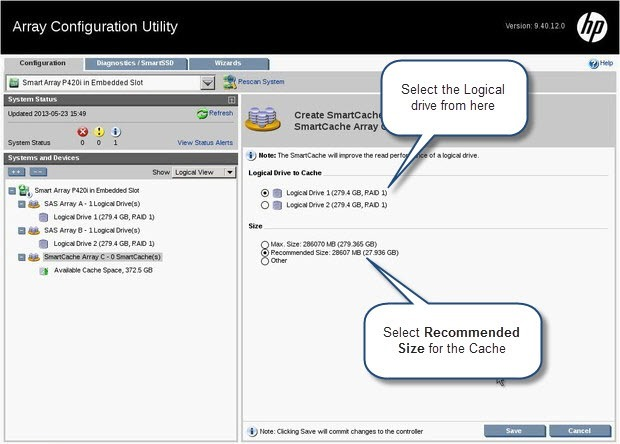This screenshot has width=620, height=444.
Task: Open the Smart Array controller dropdown arrow
Action: click(208, 83)
